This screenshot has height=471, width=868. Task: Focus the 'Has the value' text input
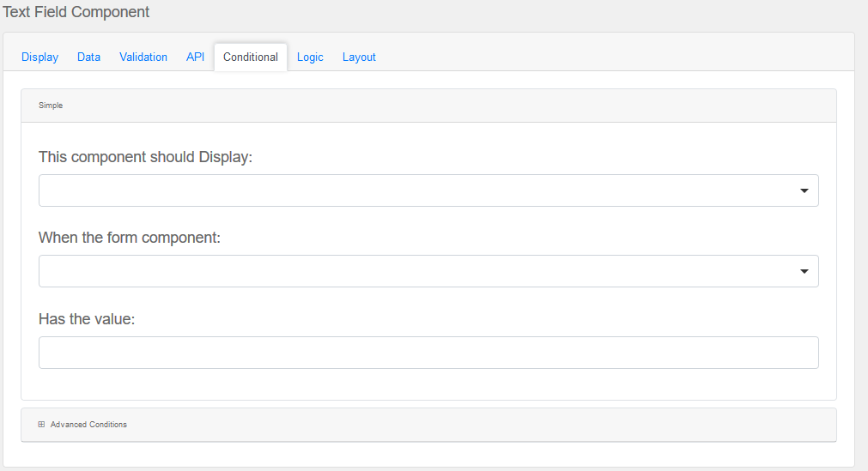pos(428,353)
